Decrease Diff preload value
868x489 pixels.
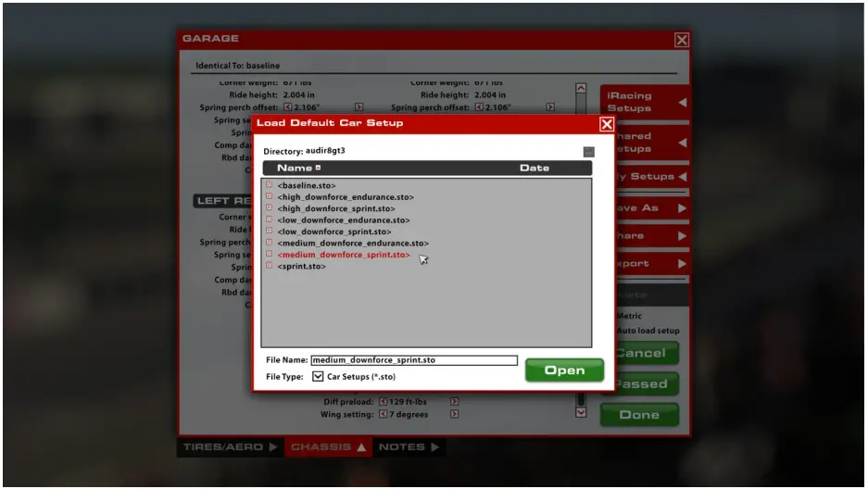coord(384,402)
